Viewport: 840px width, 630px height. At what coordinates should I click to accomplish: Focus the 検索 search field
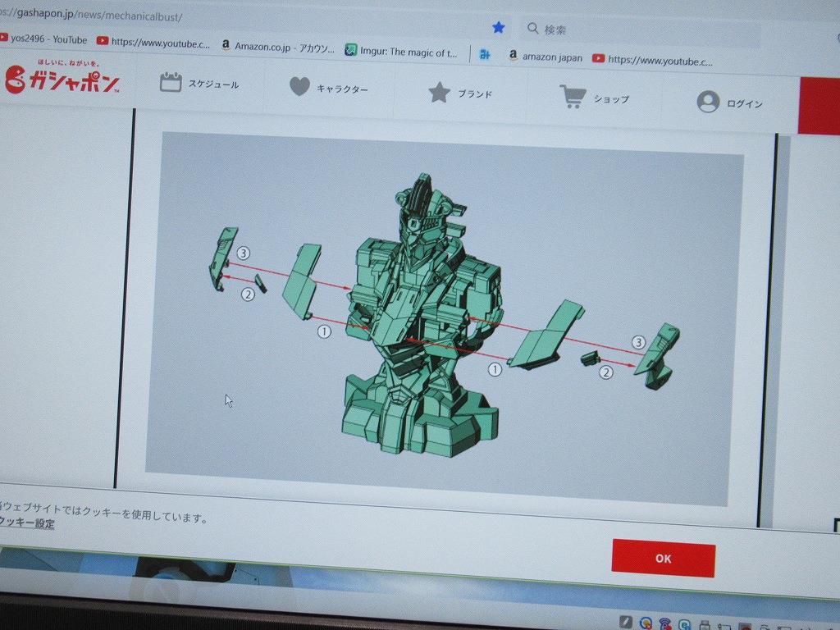(x=640, y=33)
